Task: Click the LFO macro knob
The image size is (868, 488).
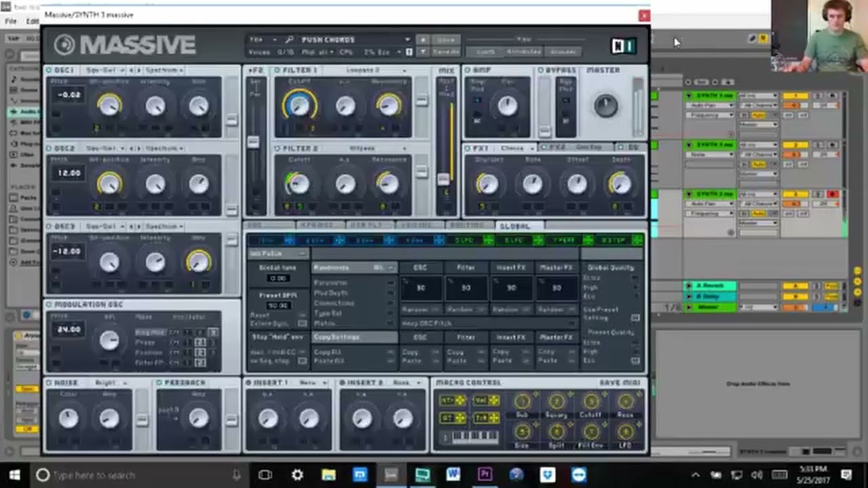Action: coord(625,432)
